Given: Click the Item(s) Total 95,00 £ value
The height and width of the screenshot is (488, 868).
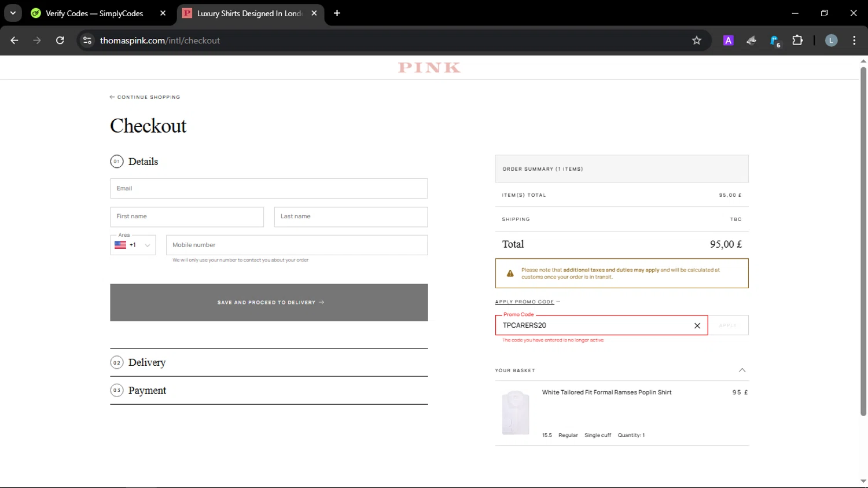Looking at the screenshot, I should [x=730, y=195].
